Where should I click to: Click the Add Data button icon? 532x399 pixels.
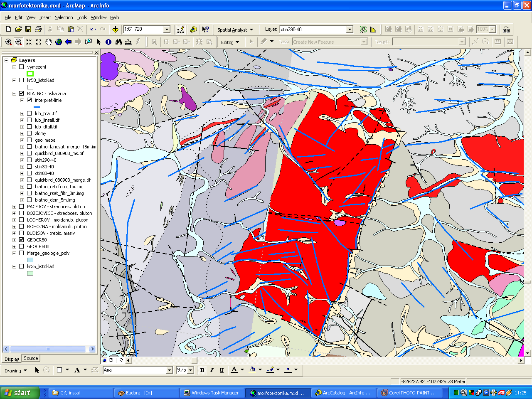coord(115,29)
